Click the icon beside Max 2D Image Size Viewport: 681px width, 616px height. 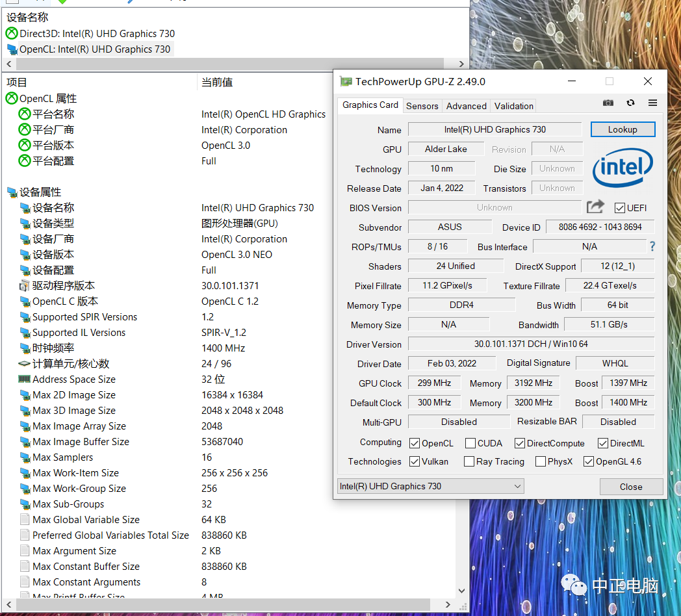tap(25, 395)
